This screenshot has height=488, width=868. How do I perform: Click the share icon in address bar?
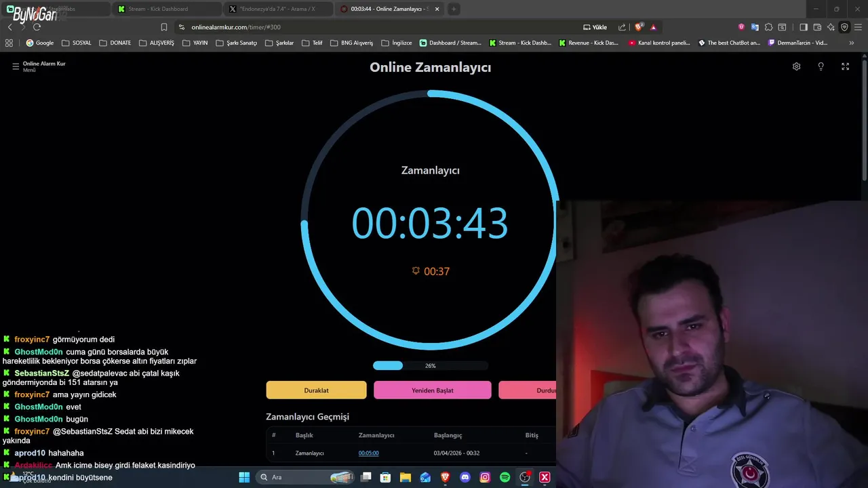coord(622,27)
